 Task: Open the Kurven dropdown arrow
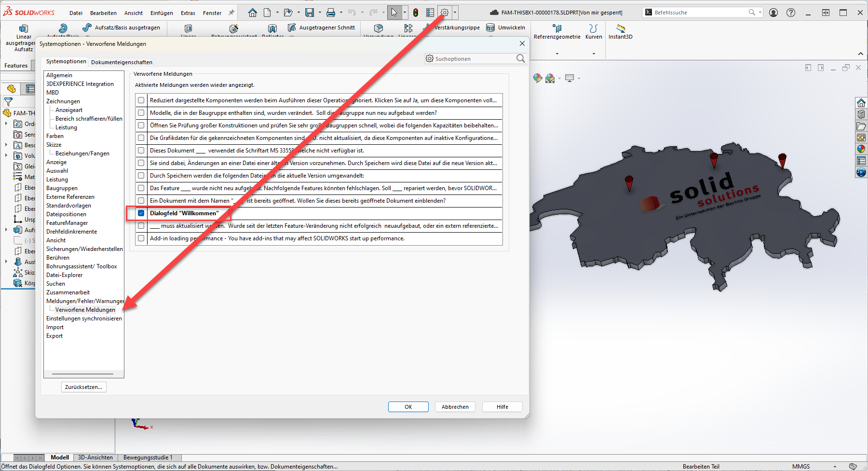coord(594,54)
